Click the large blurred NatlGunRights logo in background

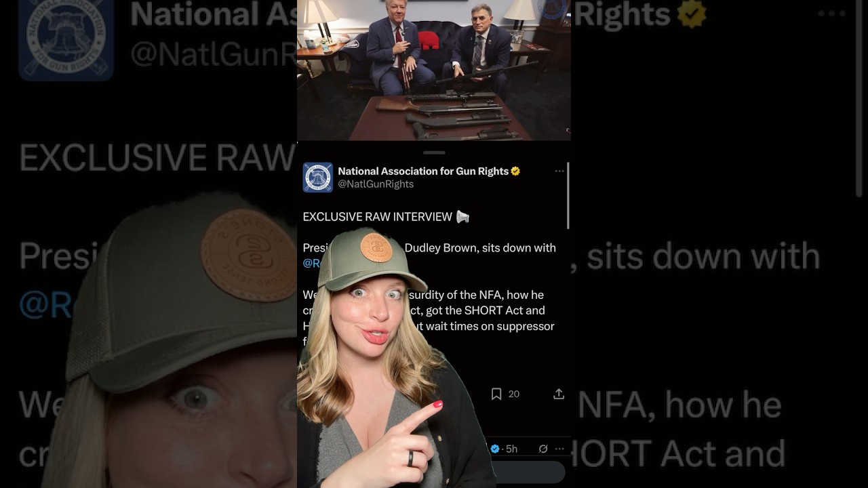tap(66, 39)
